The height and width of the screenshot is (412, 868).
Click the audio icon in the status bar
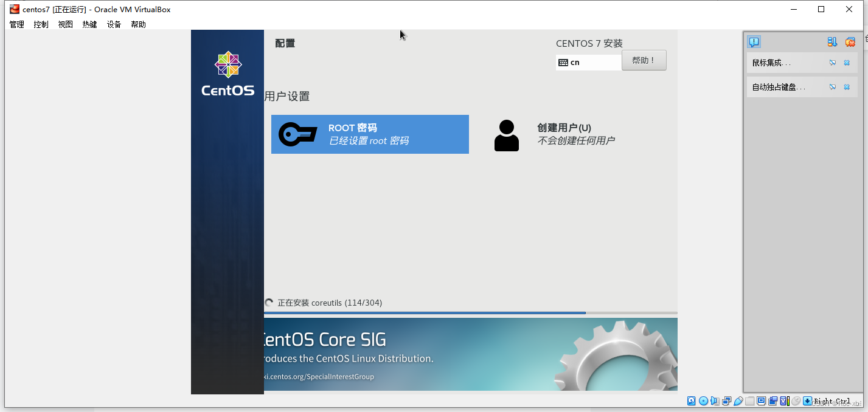715,400
